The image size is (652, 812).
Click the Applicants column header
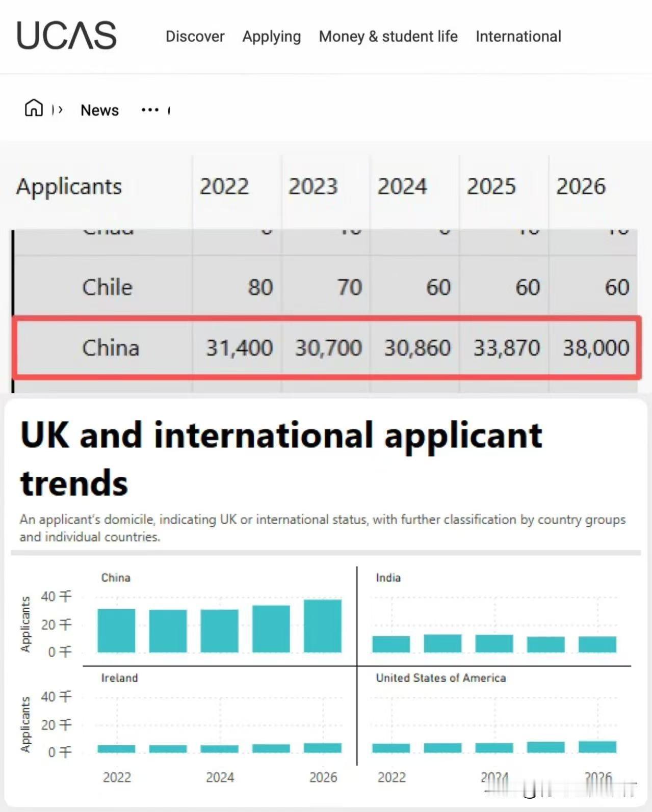tap(69, 186)
